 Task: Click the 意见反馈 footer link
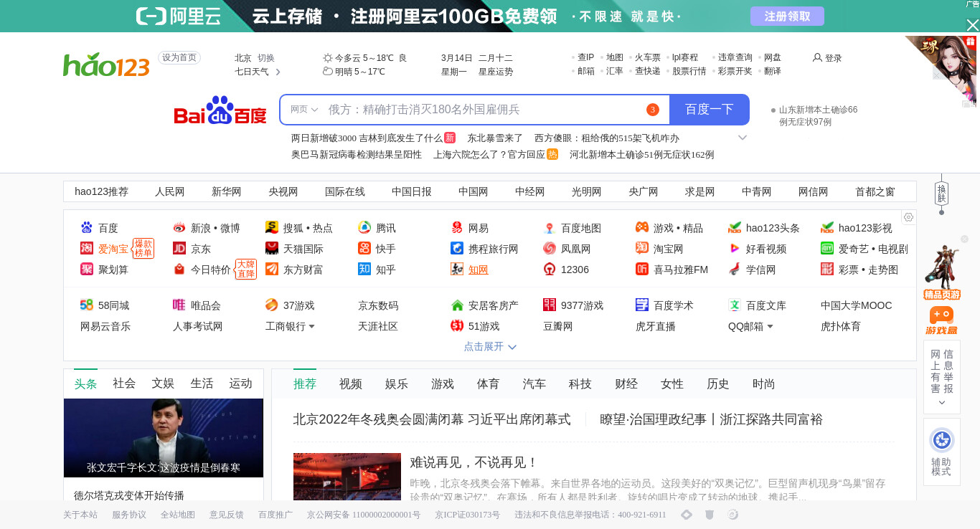coord(227,515)
